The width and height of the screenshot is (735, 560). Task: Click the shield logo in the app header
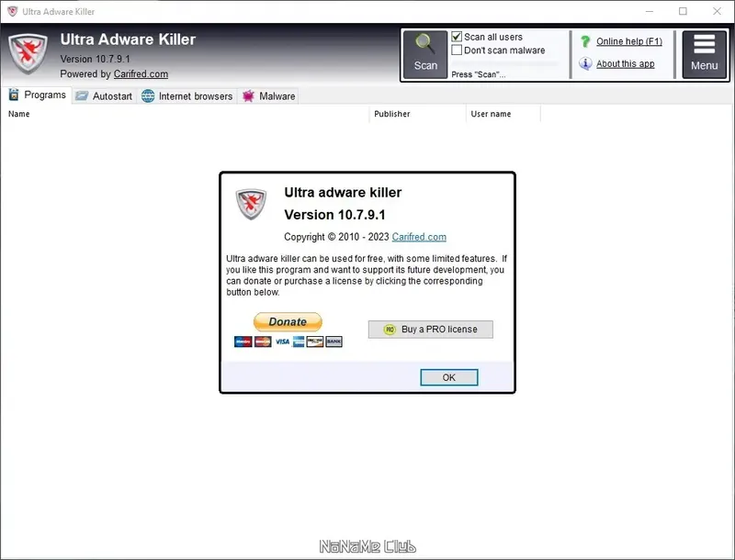(28, 54)
